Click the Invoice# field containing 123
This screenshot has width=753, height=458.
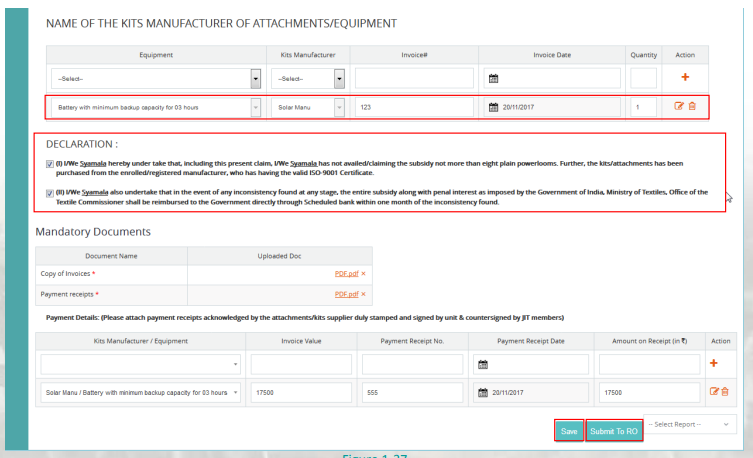click(414, 107)
